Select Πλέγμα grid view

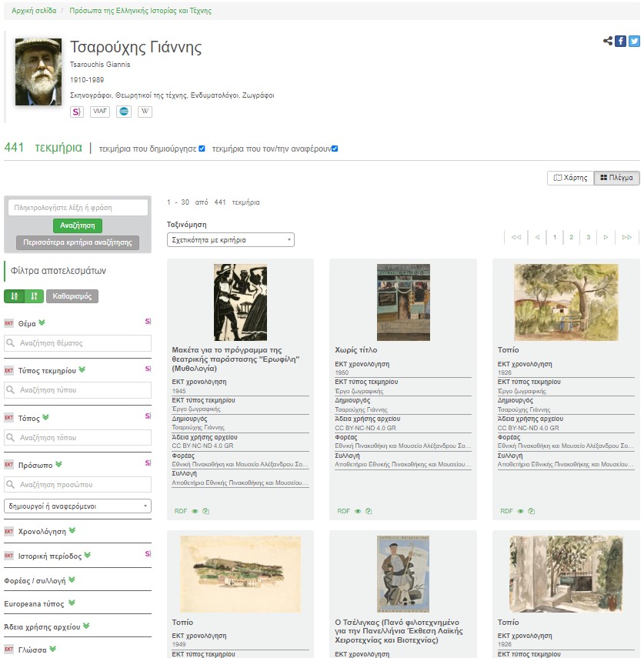click(x=617, y=178)
